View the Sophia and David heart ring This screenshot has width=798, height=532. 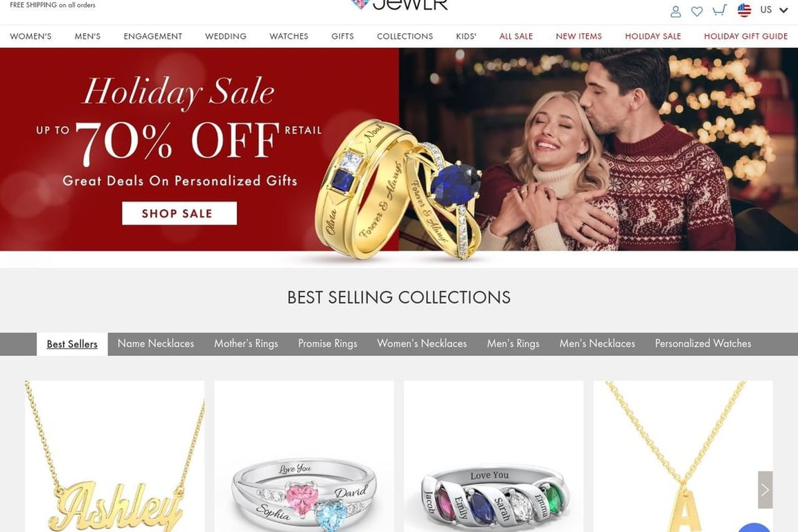(x=304, y=456)
